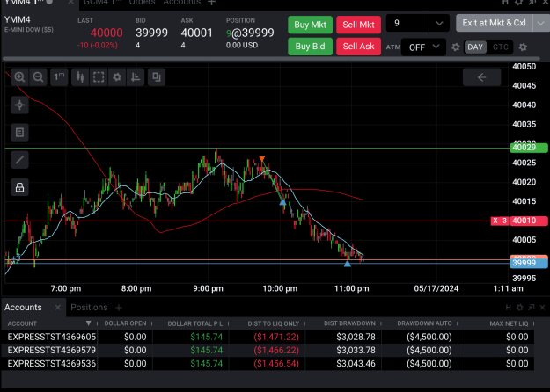
Task: Click the Buy Bid button
Action: click(310, 47)
